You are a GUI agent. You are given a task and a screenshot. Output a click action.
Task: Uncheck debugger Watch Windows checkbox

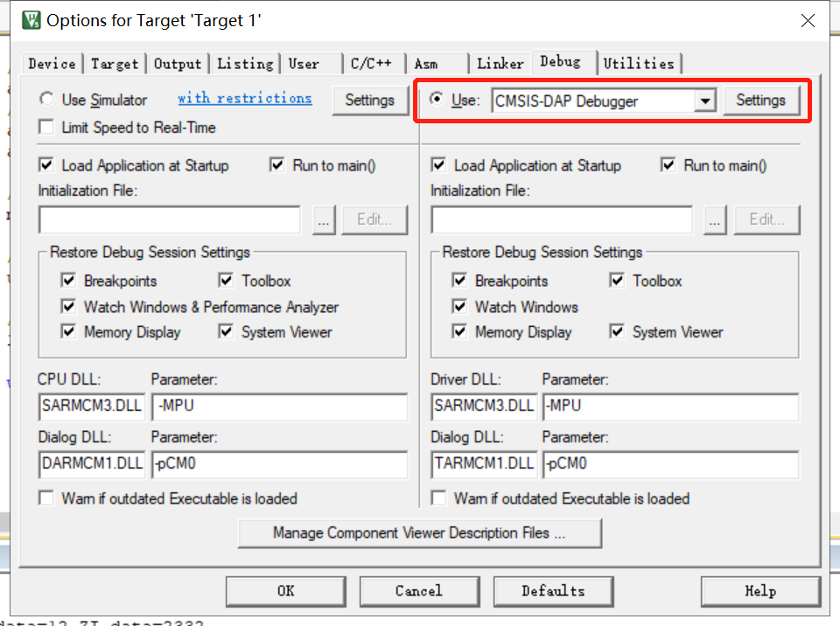459,306
